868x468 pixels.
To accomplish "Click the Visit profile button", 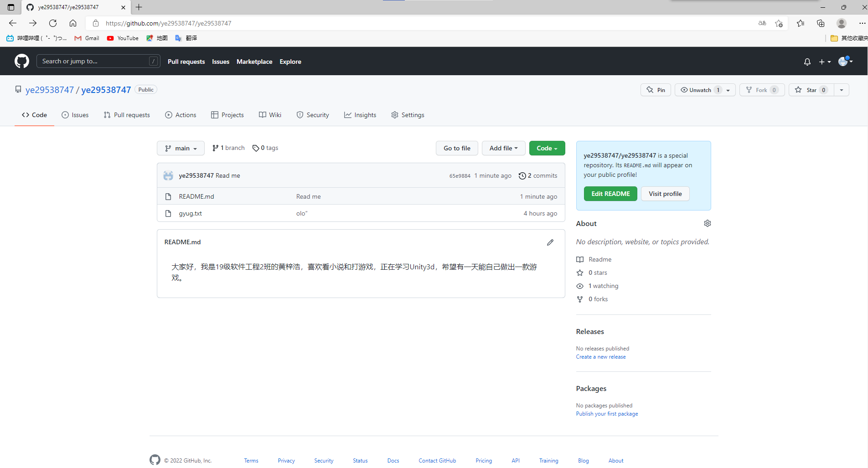I will 665,194.
